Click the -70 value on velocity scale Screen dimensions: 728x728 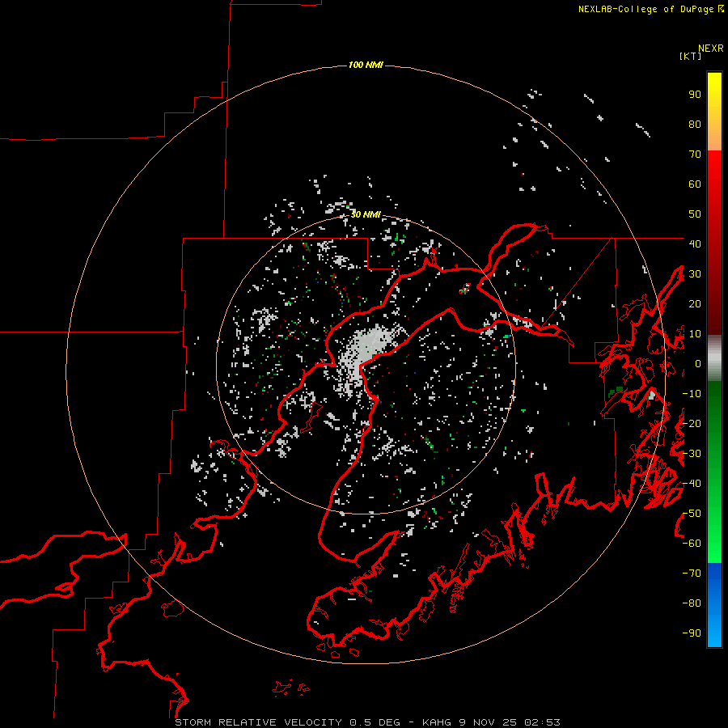[692, 574]
